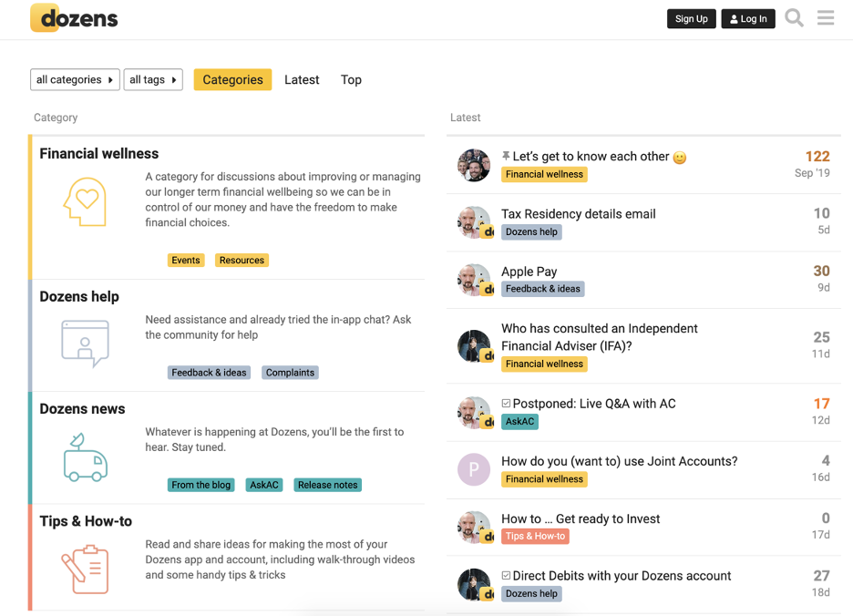
Task: Click Financial wellness badge under Let's get to know
Action: click(x=544, y=174)
